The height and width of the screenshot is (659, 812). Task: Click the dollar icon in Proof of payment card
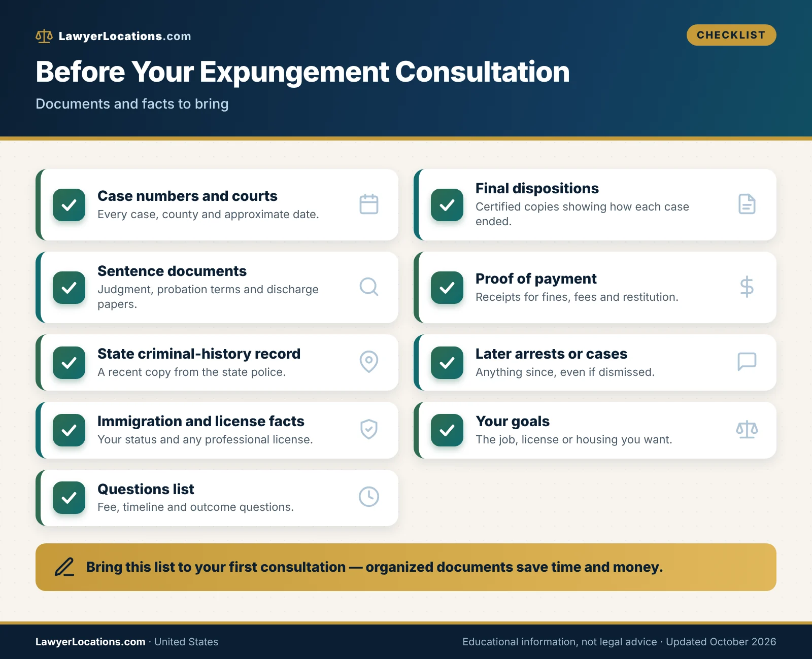tap(747, 287)
